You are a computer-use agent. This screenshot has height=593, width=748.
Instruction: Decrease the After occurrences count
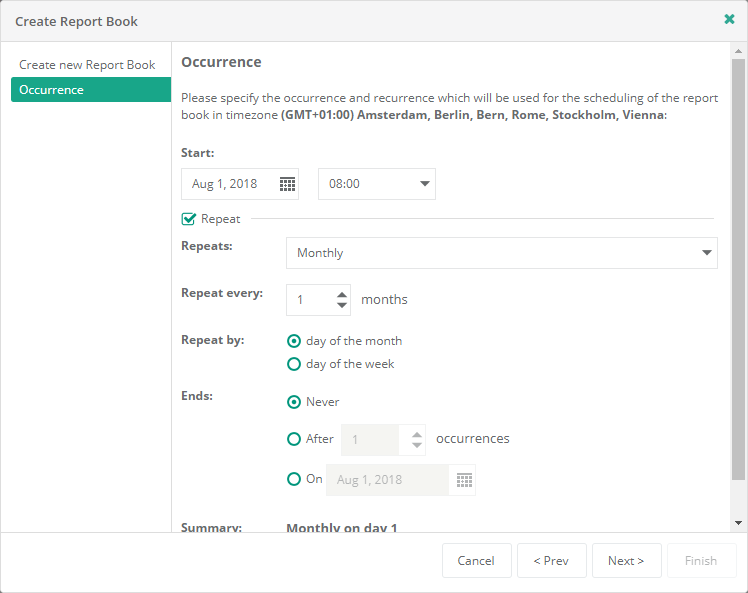coord(417,445)
